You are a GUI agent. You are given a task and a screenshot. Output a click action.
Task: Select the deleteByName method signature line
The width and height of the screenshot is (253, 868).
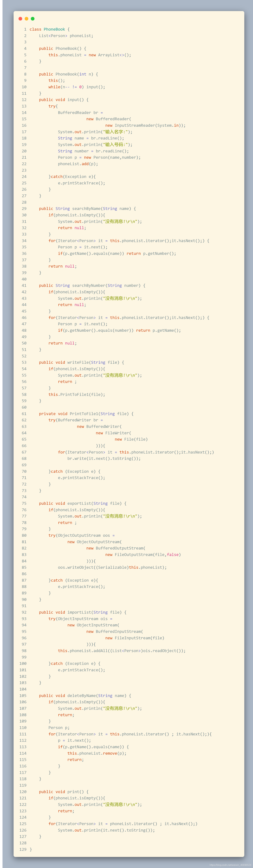tap(85, 695)
